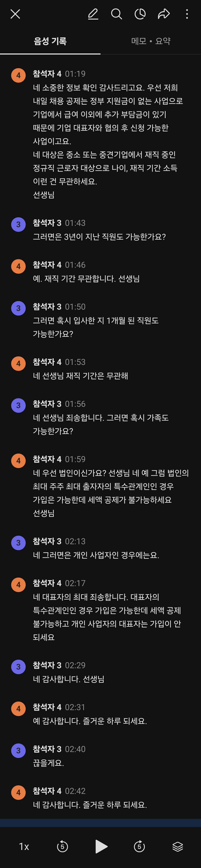The width and height of the screenshot is (201, 868).
Task: Open the three-dot more options menu
Action: point(187,14)
